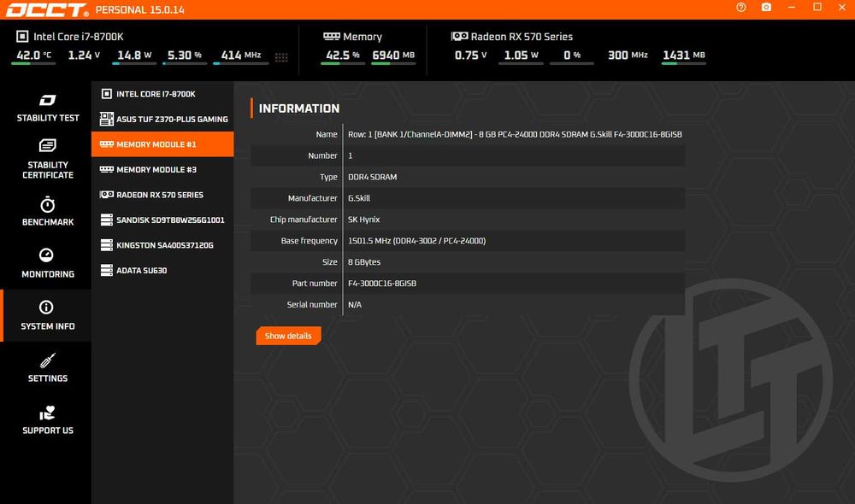Maximize the OCCT window
Screen dimensions: 855x504
coord(817,7)
